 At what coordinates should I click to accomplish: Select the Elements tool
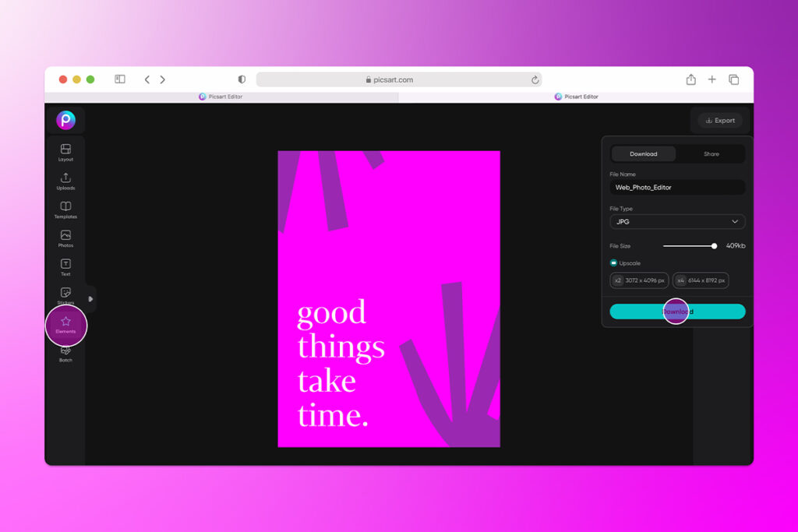66,326
